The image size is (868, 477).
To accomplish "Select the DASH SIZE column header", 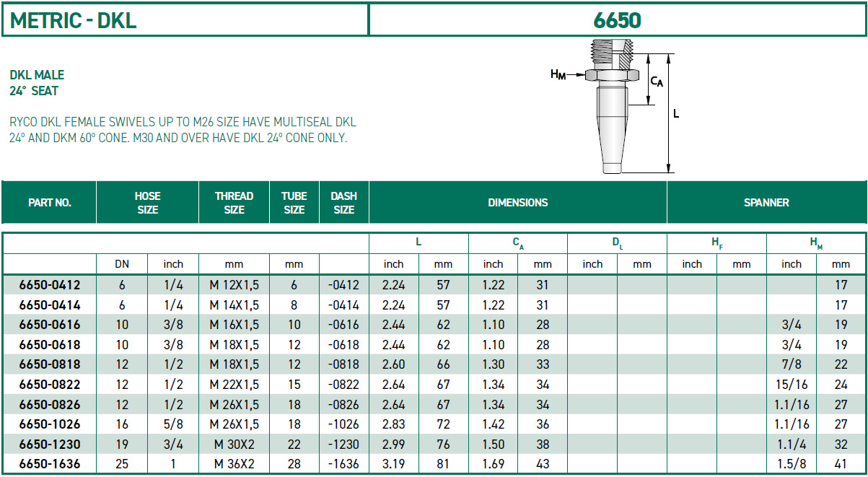I will pyautogui.click(x=343, y=203).
